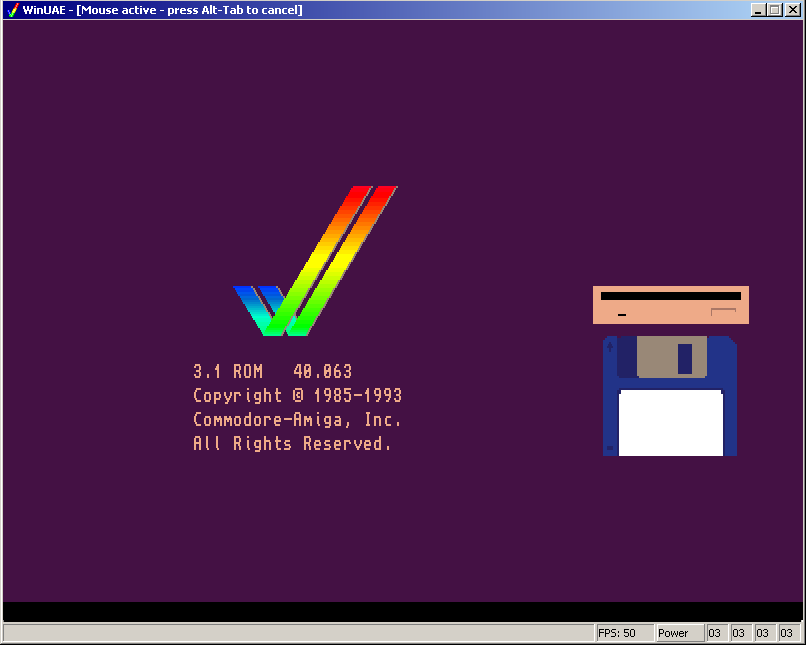The height and width of the screenshot is (645, 806).
Task: Click the drive's eject button outline
Action: point(723,313)
